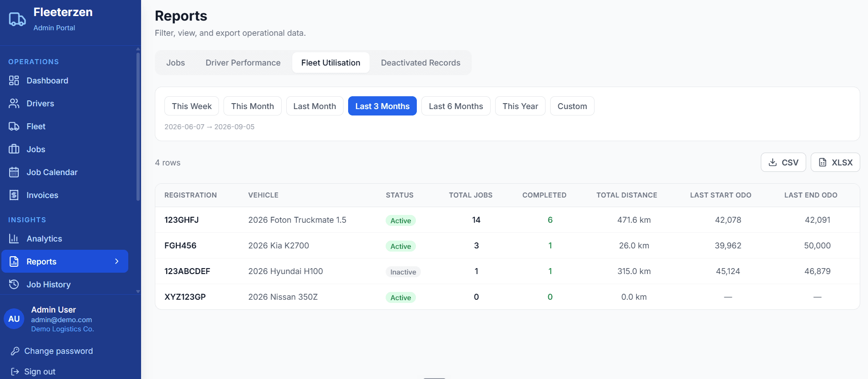Select registration FGH456

(x=180, y=246)
